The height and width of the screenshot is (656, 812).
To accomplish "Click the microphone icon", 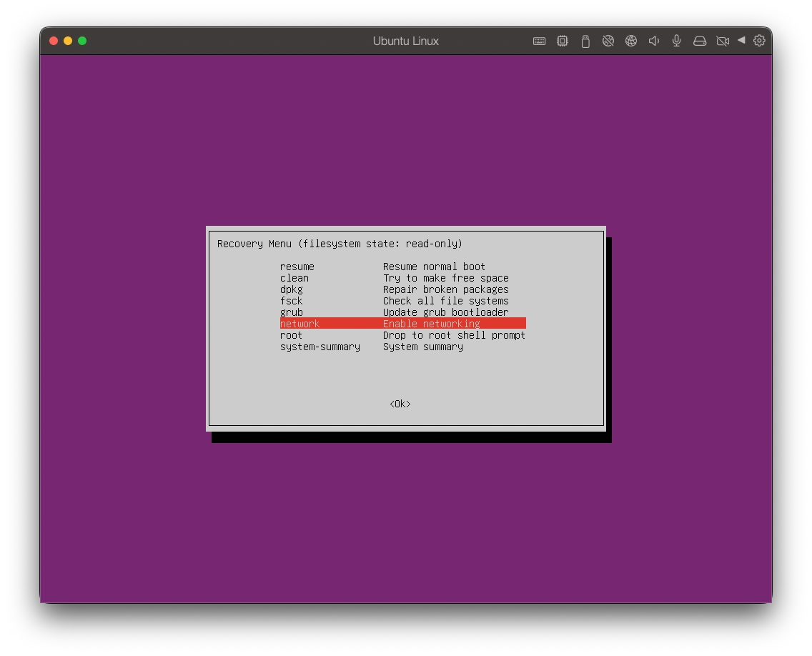I will coord(676,41).
